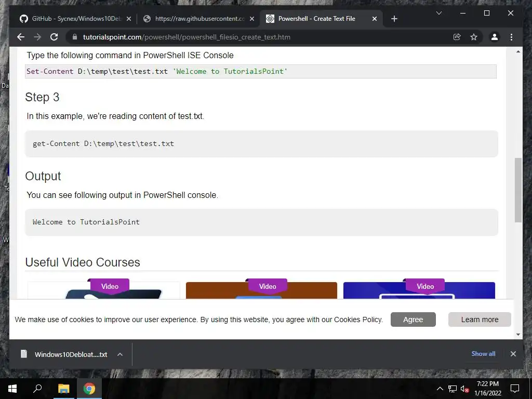Image resolution: width=532 pixels, height=399 pixels.
Task: Click the Useful Video Courses heading
Action: point(83,262)
